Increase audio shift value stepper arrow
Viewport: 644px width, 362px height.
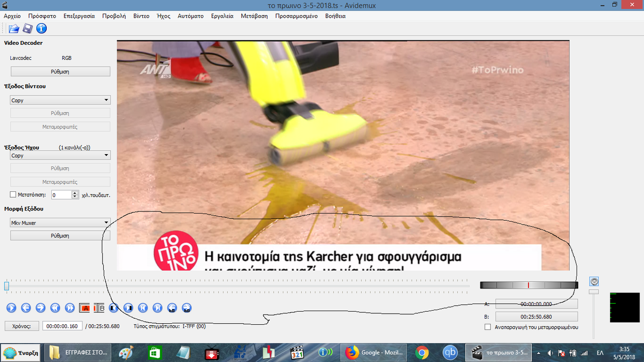(75, 192)
